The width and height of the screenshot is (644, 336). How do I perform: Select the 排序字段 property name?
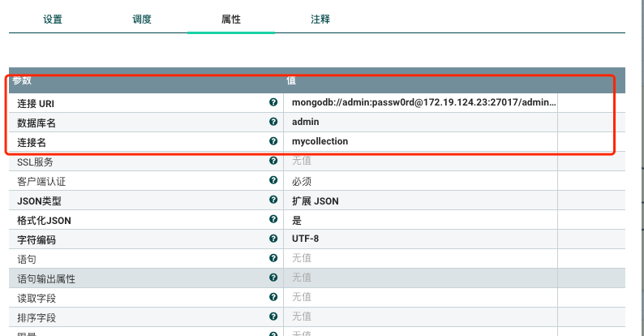[36, 317]
